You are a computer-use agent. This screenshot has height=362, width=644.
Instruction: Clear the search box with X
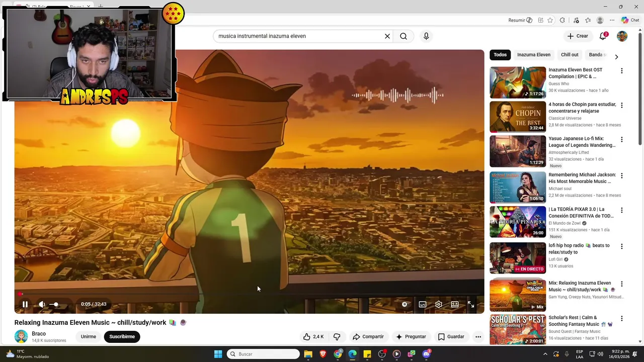coord(387,36)
